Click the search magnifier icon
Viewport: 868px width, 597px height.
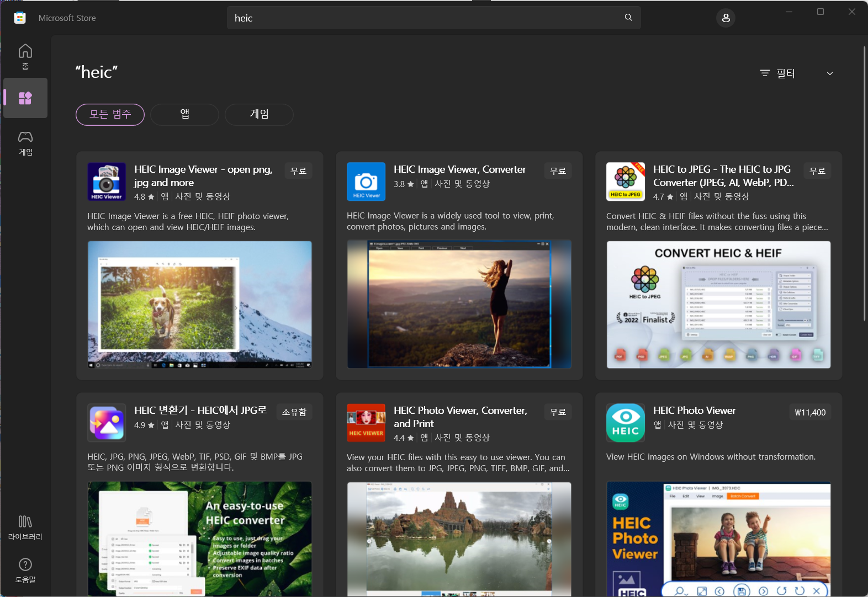[628, 18]
